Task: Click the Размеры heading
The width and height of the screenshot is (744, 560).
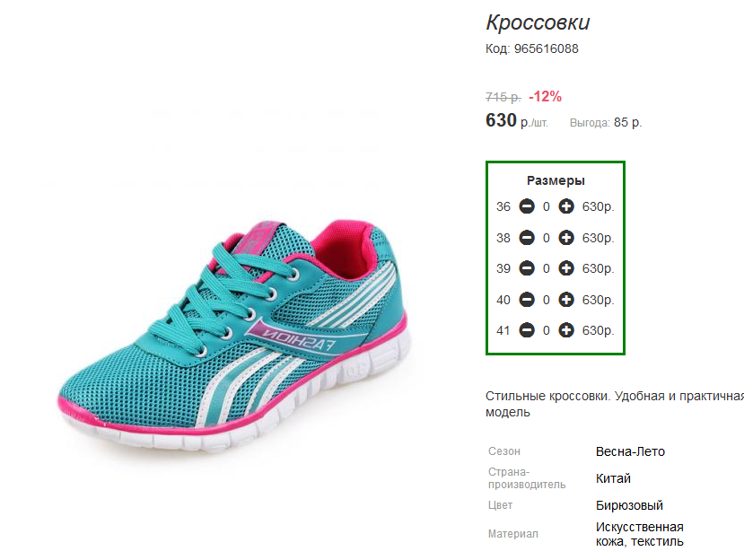Action: coord(556,180)
